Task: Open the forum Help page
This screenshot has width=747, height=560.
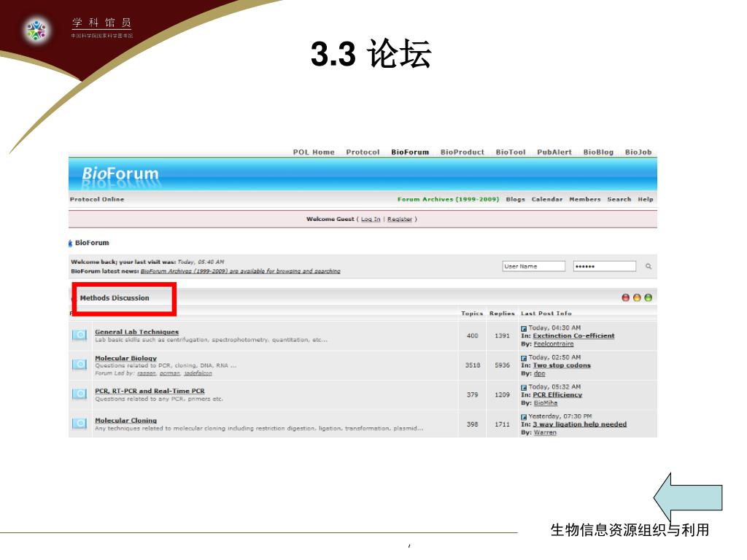Action: pyautogui.click(x=645, y=199)
